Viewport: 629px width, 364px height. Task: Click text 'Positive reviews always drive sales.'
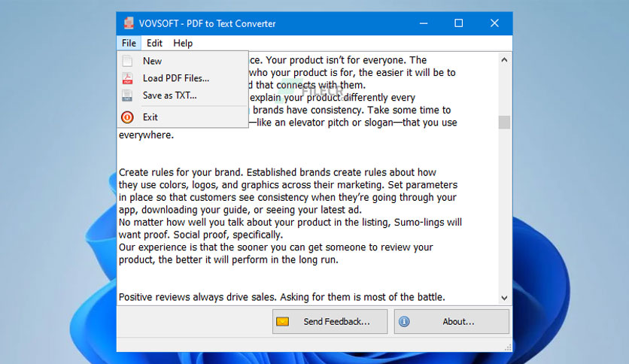197,297
